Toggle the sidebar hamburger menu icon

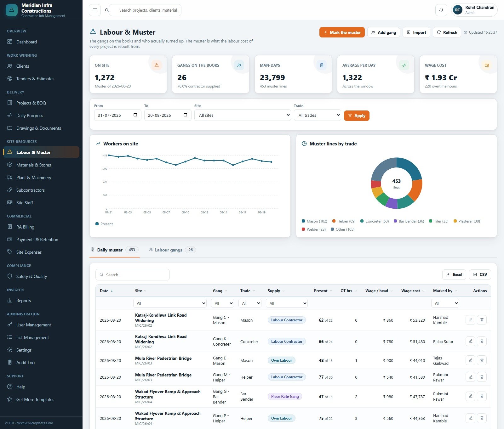click(x=95, y=10)
